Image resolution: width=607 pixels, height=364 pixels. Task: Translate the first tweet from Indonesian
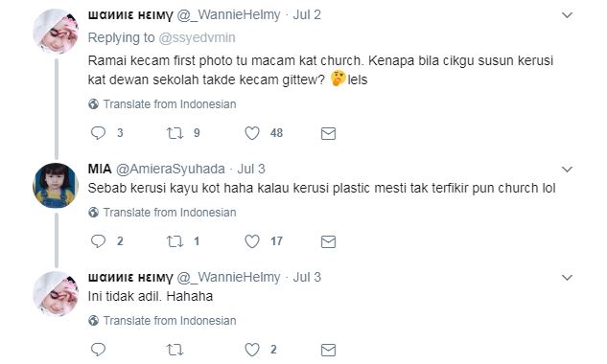pyautogui.click(x=162, y=104)
